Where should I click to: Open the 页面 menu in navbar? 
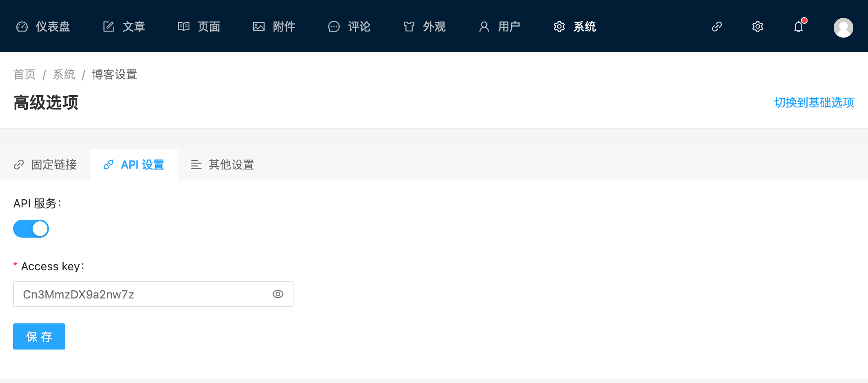[x=199, y=27]
